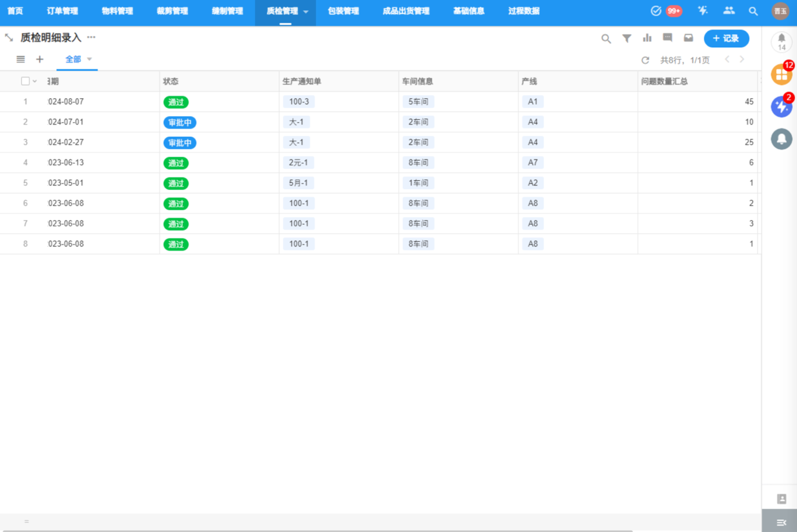Toggle the select-all checkbox in table header
This screenshot has height=532, width=797.
(25, 81)
